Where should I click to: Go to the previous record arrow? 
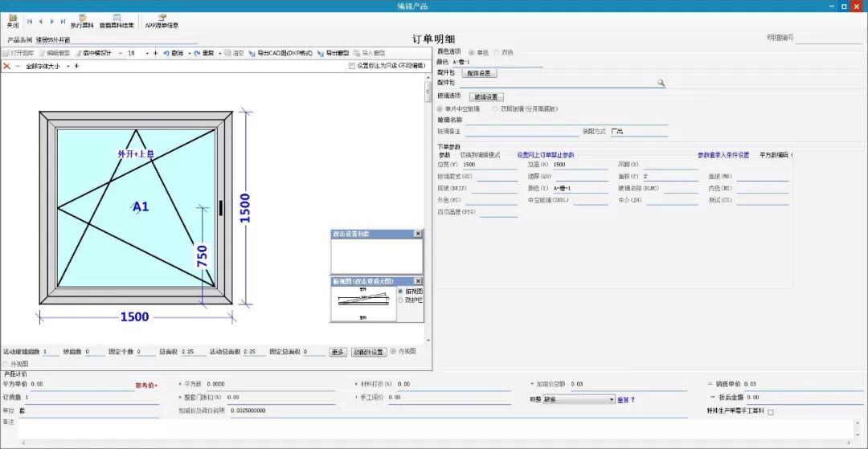coord(40,21)
